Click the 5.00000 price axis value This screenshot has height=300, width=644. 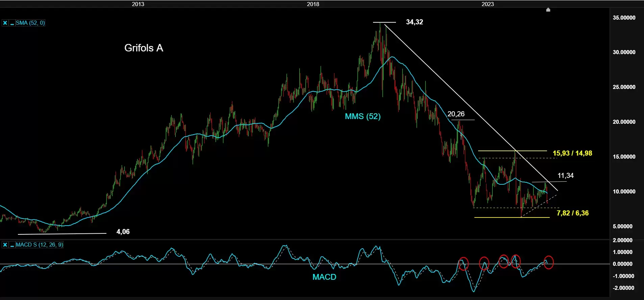623,226
